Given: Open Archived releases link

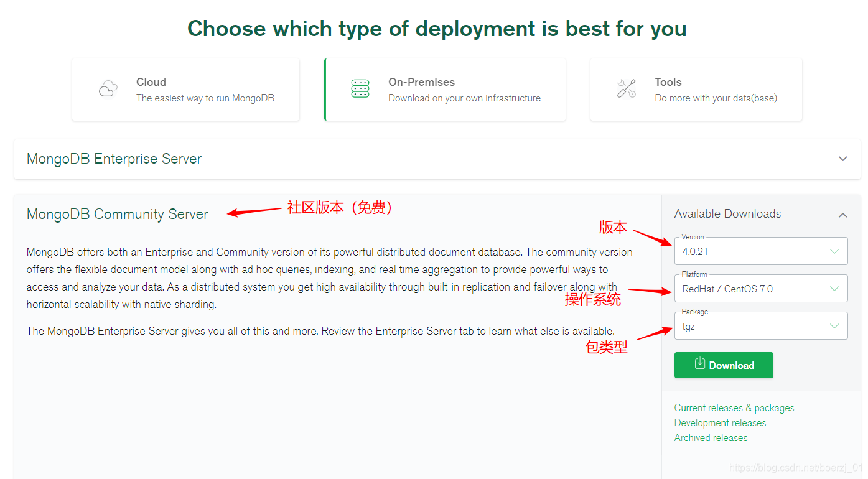Looking at the screenshot, I should (x=711, y=438).
